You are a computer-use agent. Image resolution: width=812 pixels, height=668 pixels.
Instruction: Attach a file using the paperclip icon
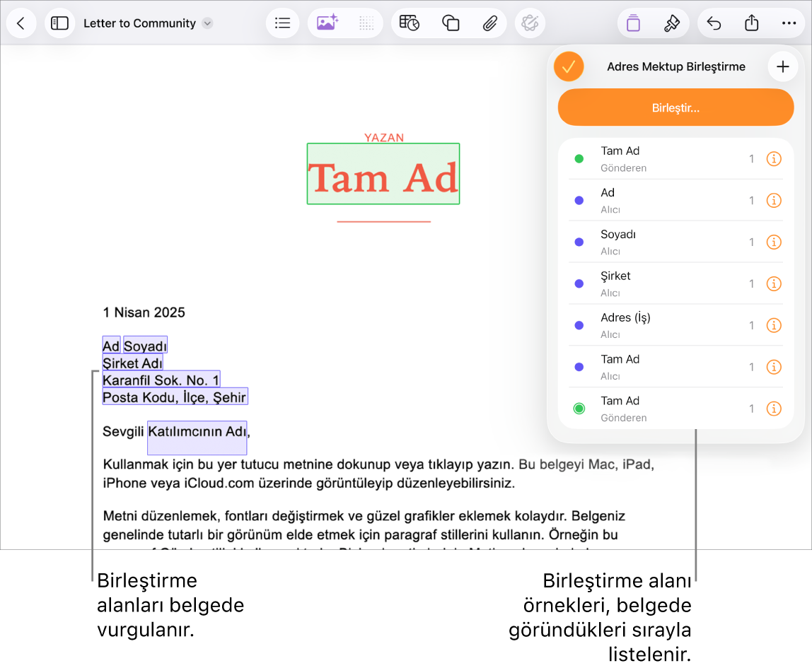[490, 23]
